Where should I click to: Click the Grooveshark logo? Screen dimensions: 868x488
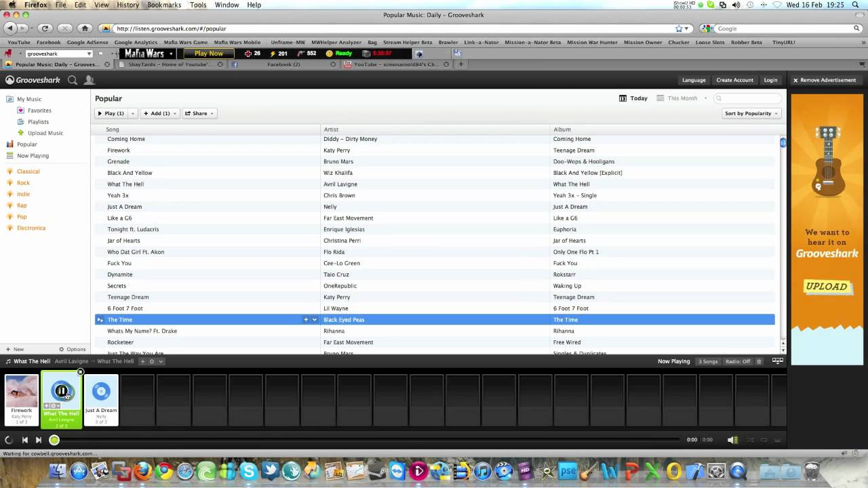click(33, 80)
